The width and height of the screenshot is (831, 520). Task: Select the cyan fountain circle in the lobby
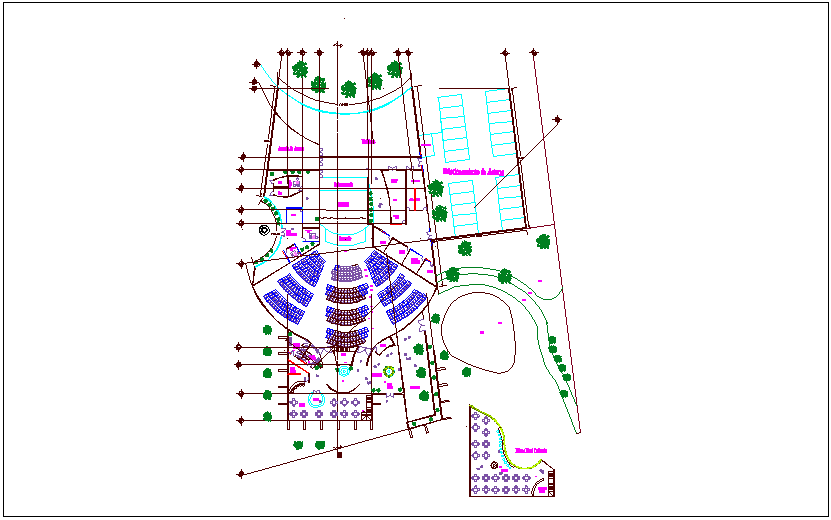point(345,371)
